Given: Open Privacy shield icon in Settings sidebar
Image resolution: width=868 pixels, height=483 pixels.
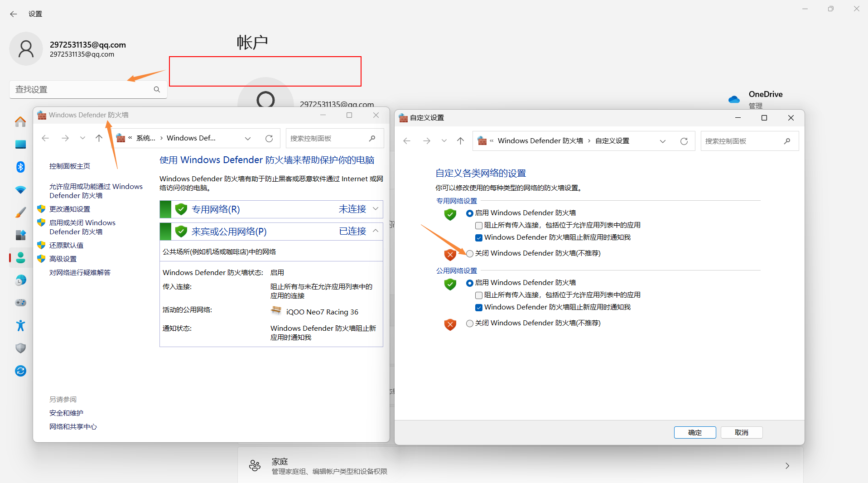Looking at the screenshot, I should click(x=20, y=348).
